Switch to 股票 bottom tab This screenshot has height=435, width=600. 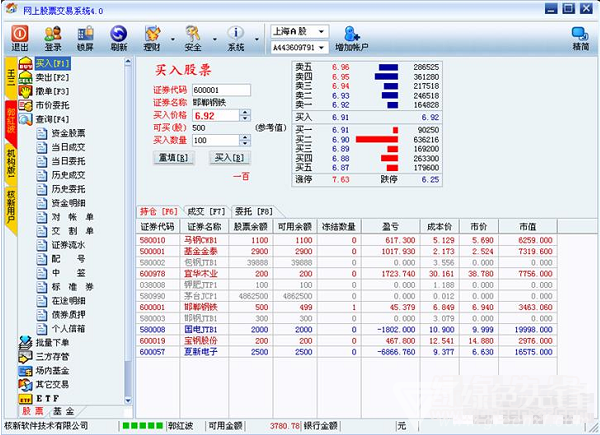[x=33, y=411]
